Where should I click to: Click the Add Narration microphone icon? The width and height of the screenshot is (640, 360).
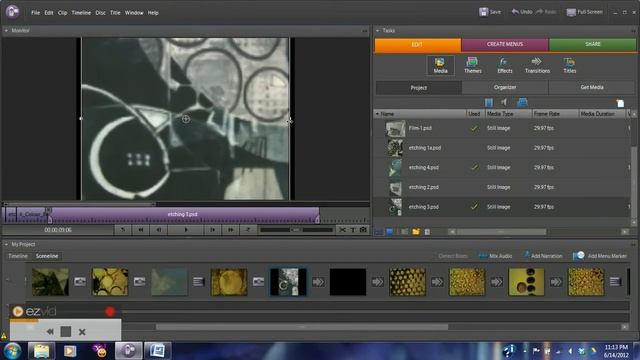[527, 256]
